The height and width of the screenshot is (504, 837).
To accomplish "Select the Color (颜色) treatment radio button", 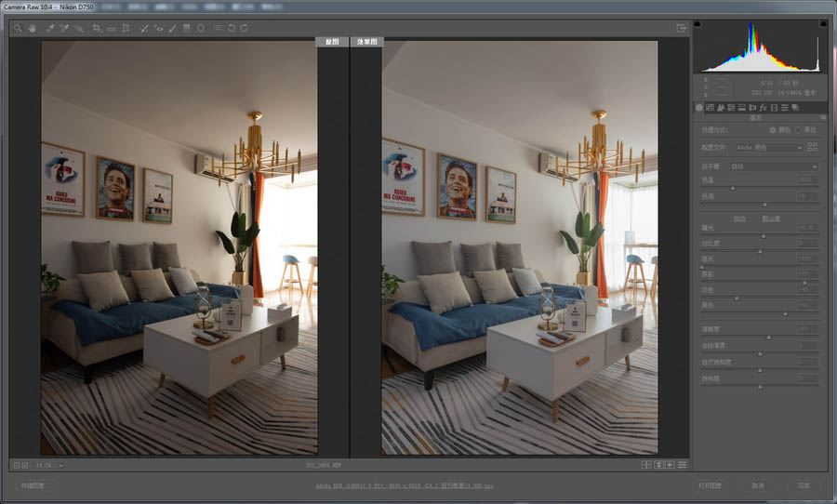I will pyautogui.click(x=773, y=130).
